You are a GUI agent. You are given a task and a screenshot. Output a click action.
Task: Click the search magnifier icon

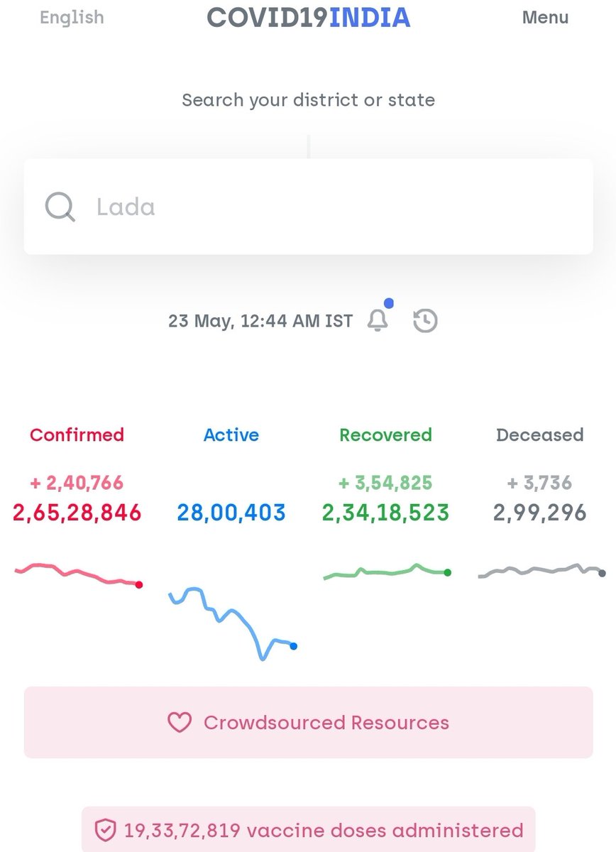point(60,207)
